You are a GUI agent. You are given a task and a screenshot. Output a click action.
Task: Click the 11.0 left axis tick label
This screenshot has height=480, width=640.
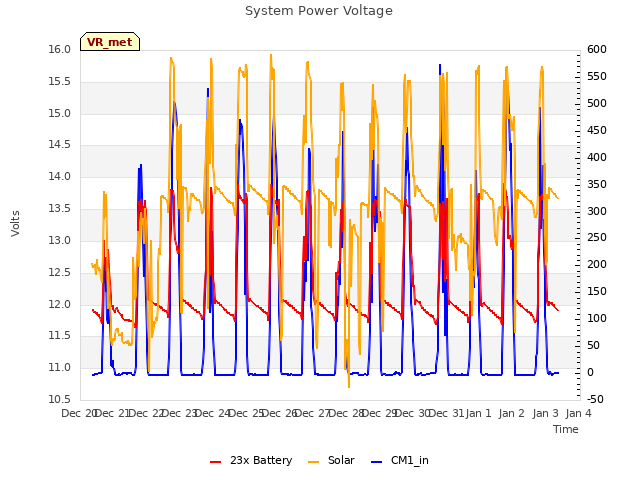(x=60, y=368)
